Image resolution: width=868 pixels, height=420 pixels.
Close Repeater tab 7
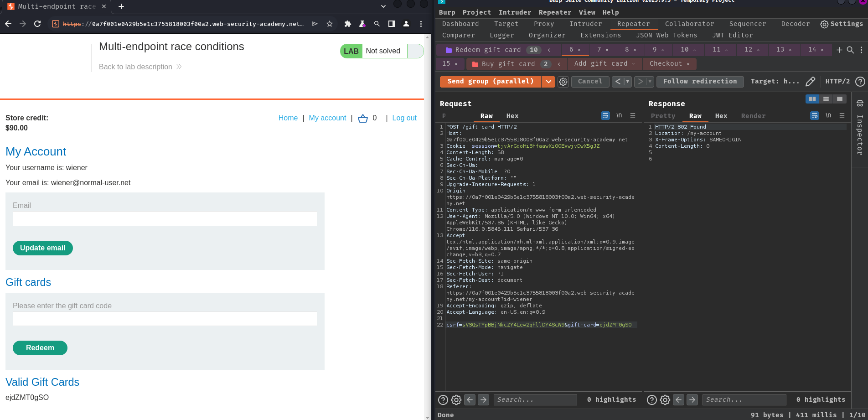607,50
